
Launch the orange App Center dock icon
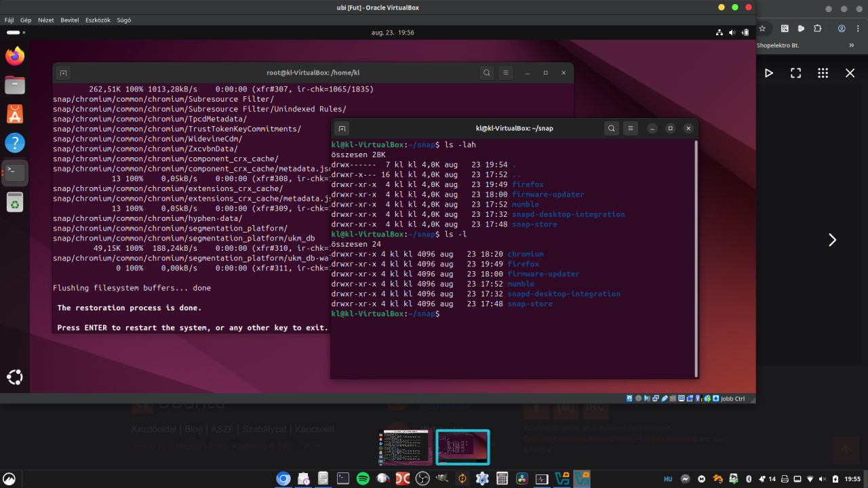coord(15,114)
